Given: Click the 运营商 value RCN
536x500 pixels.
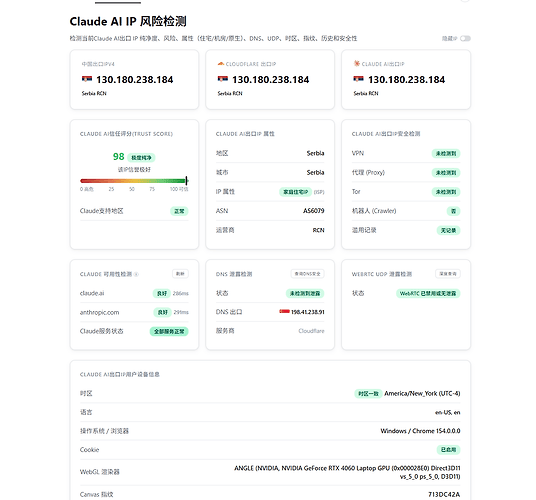Looking at the screenshot, I should pos(318,230).
